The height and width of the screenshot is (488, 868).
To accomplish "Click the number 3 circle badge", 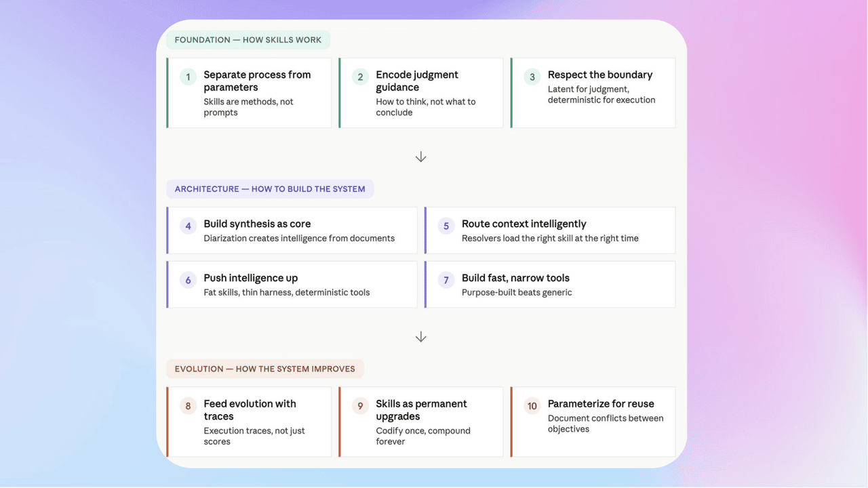I will 532,77.
